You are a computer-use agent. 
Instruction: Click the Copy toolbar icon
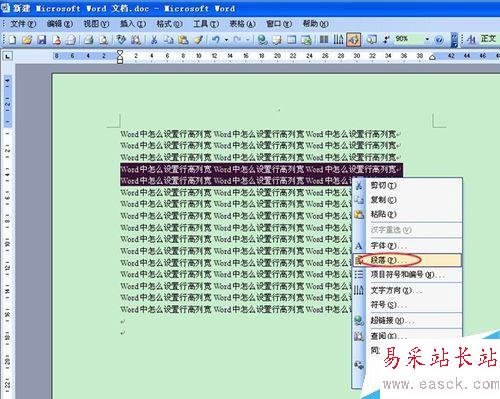168,40
